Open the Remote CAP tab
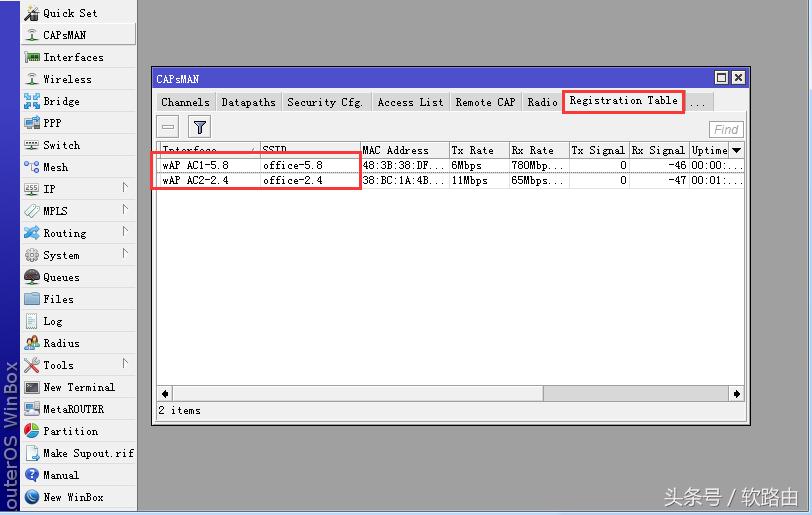Screen dimensions: 812x515 coord(485,102)
